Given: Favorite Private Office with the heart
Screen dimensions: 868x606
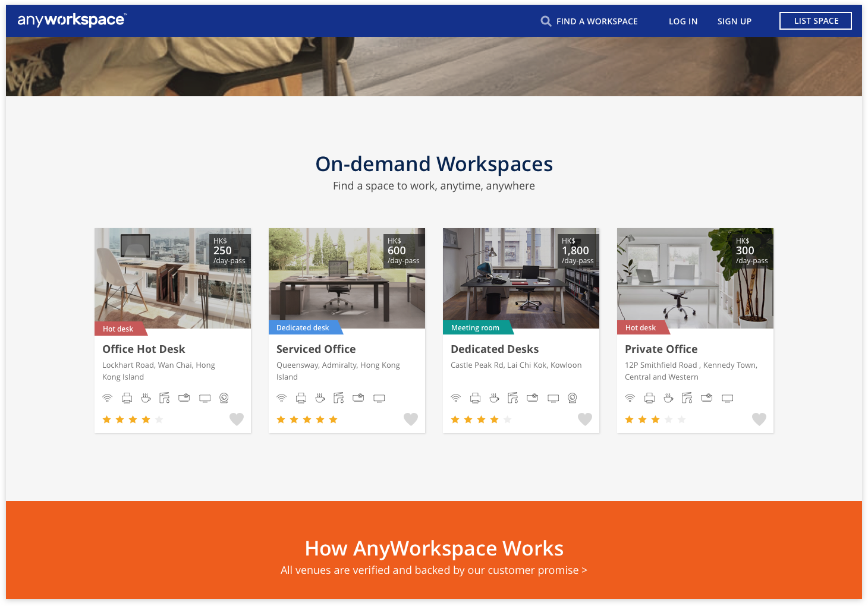Looking at the screenshot, I should 759,419.
